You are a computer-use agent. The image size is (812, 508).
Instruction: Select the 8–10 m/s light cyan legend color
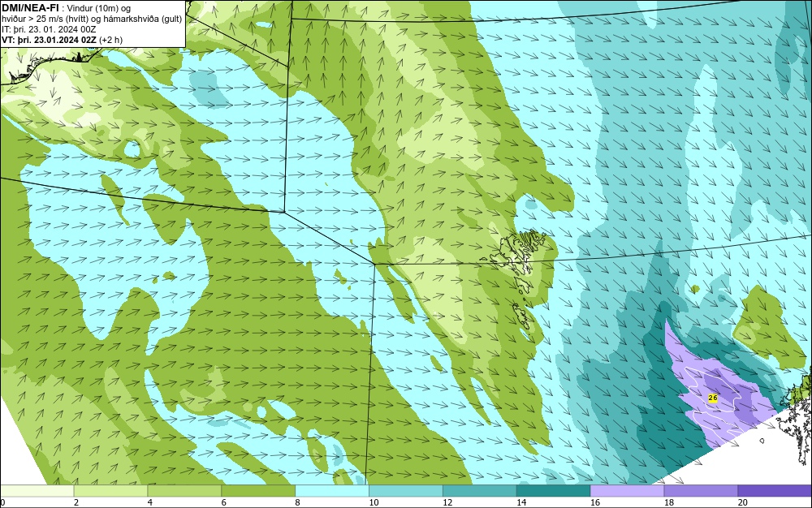click(332, 491)
